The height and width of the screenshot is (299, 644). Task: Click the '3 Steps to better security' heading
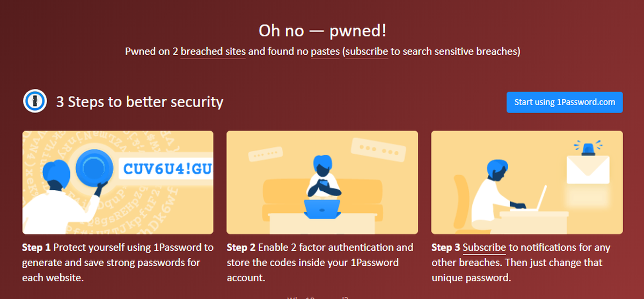tap(140, 102)
